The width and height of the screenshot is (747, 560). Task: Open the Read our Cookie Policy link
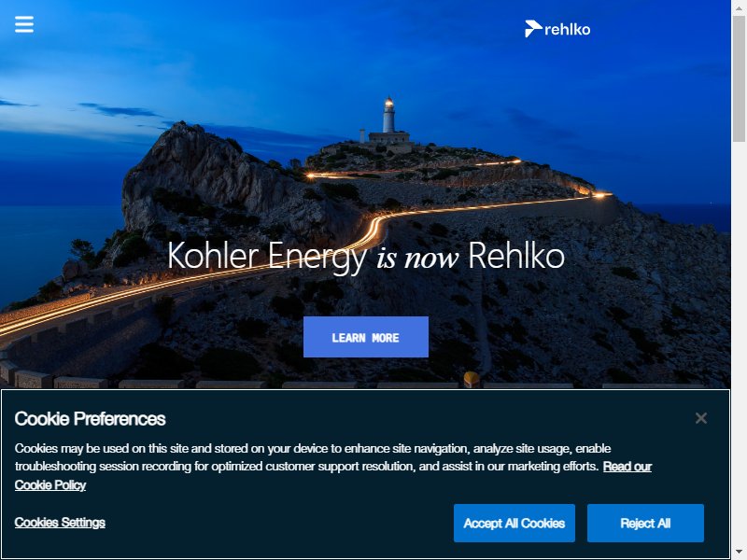point(627,466)
